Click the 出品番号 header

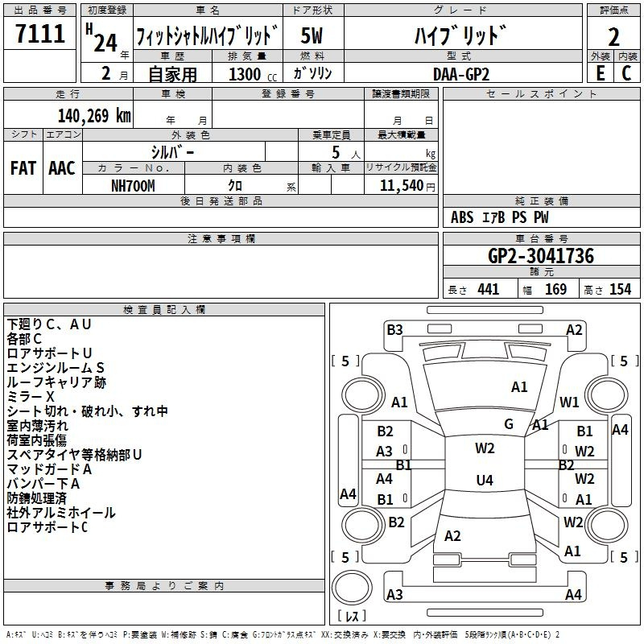[39, 10]
